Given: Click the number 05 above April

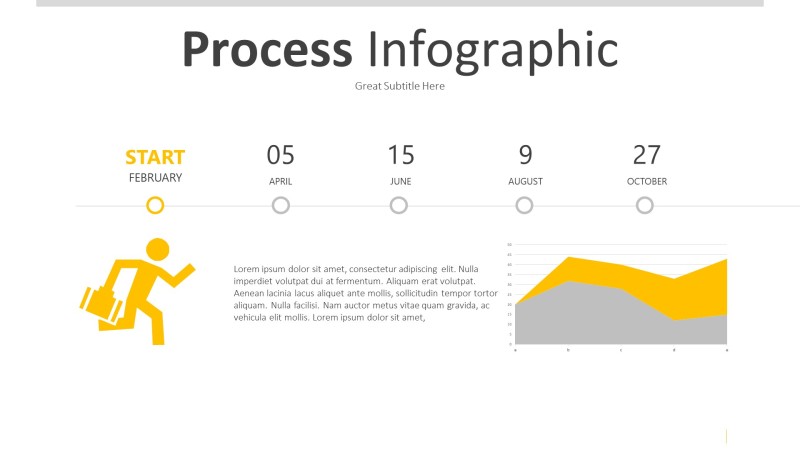Looking at the screenshot, I should click(281, 155).
